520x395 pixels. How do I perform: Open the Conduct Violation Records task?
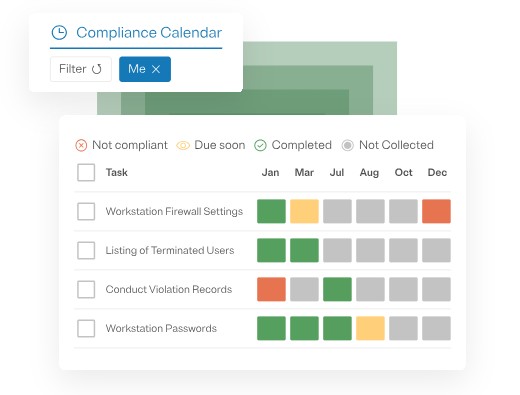click(169, 289)
